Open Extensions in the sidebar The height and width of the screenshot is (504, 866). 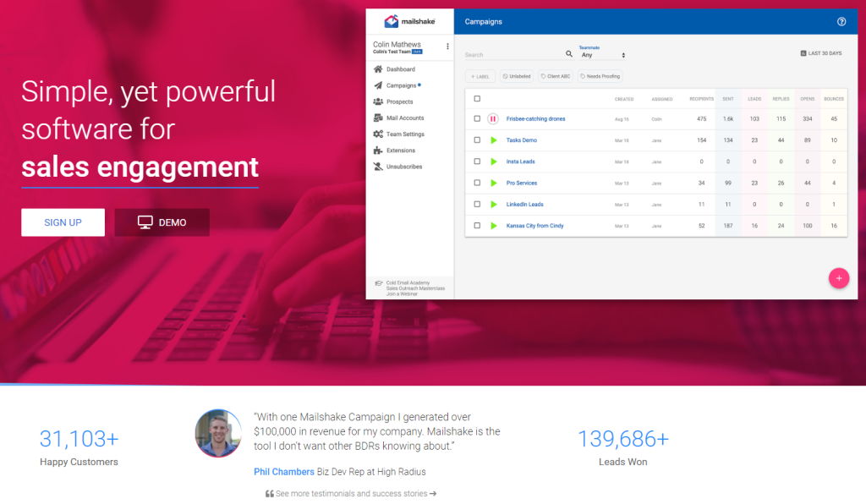tap(394, 151)
